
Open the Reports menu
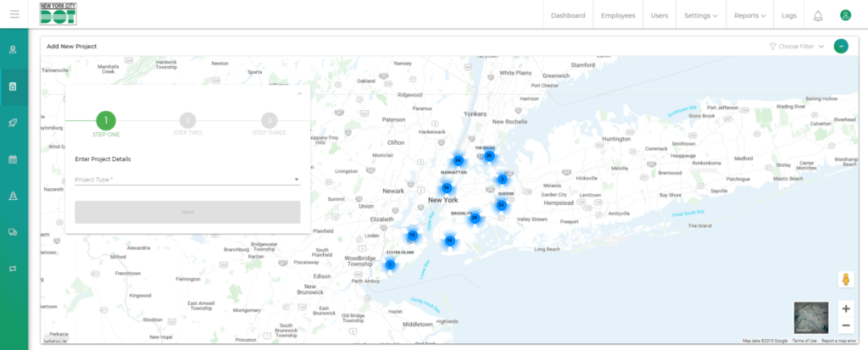pyautogui.click(x=750, y=15)
